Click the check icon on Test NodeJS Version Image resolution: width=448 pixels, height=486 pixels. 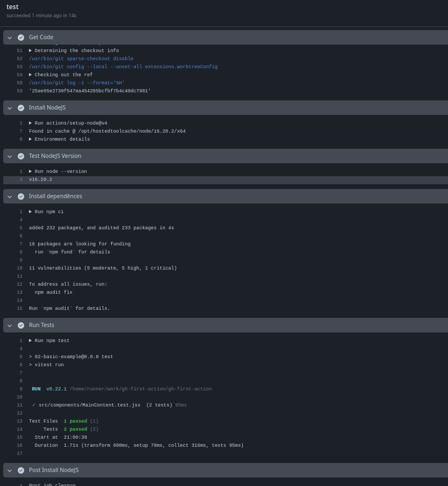click(21, 156)
